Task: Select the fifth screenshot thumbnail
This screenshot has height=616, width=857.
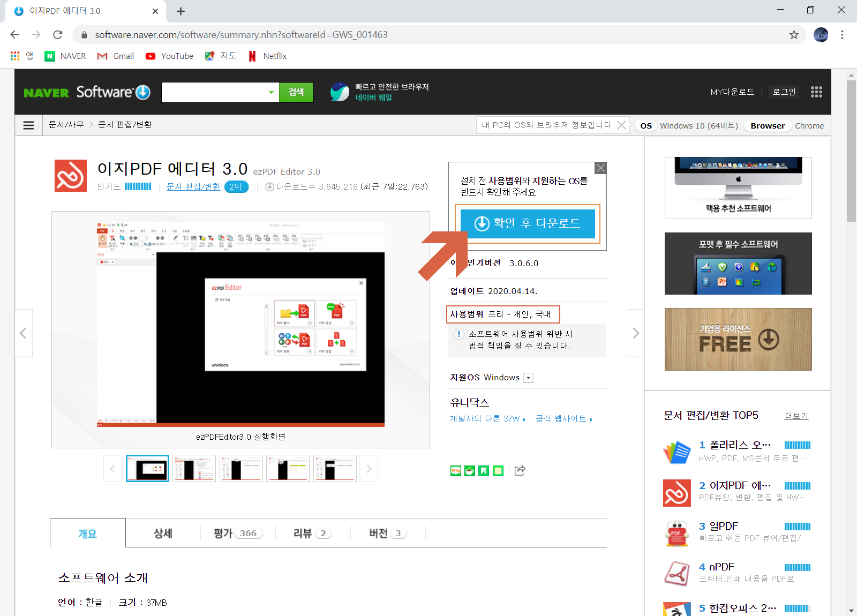Action: tap(335, 469)
